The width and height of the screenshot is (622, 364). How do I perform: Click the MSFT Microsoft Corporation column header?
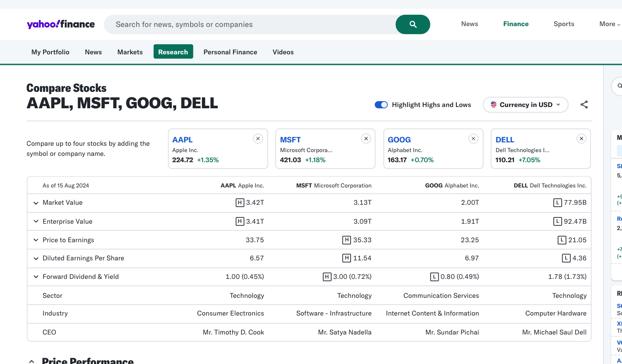coord(334,185)
